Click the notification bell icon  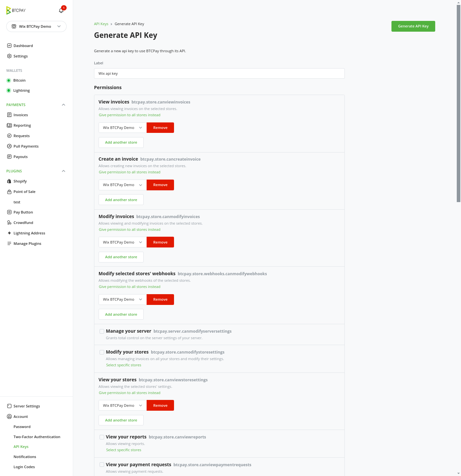61,10
